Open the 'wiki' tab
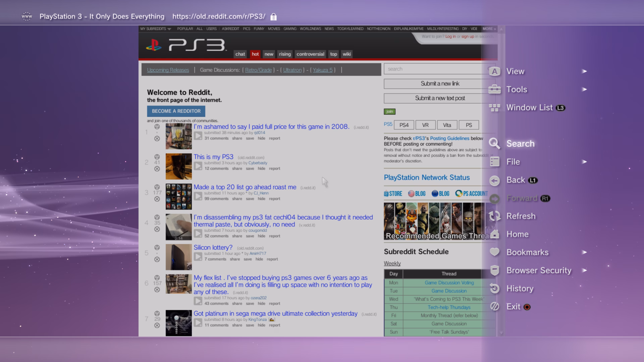 tap(346, 54)
